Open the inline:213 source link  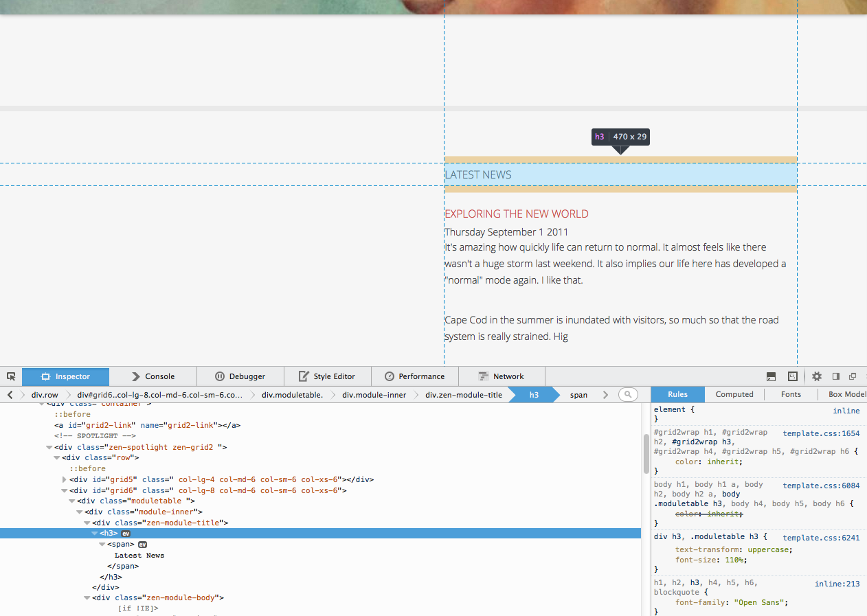click(837, 584)
